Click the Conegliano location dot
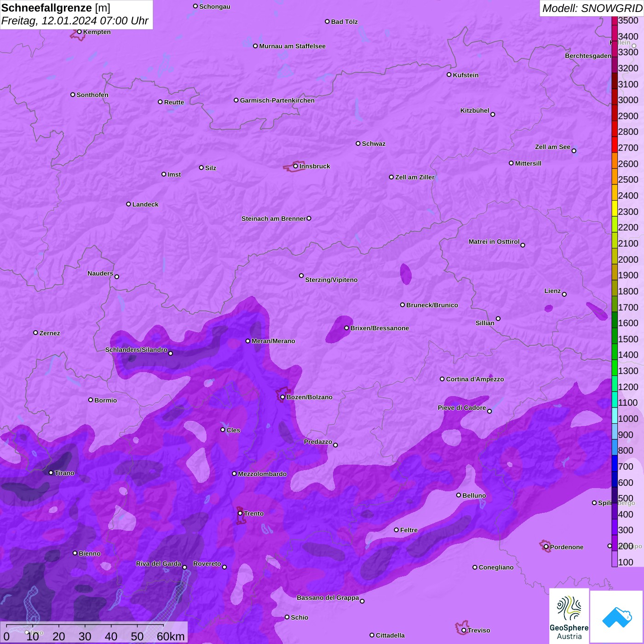The width and height of the screenshot is (644, 644). (x=475, y=567)
